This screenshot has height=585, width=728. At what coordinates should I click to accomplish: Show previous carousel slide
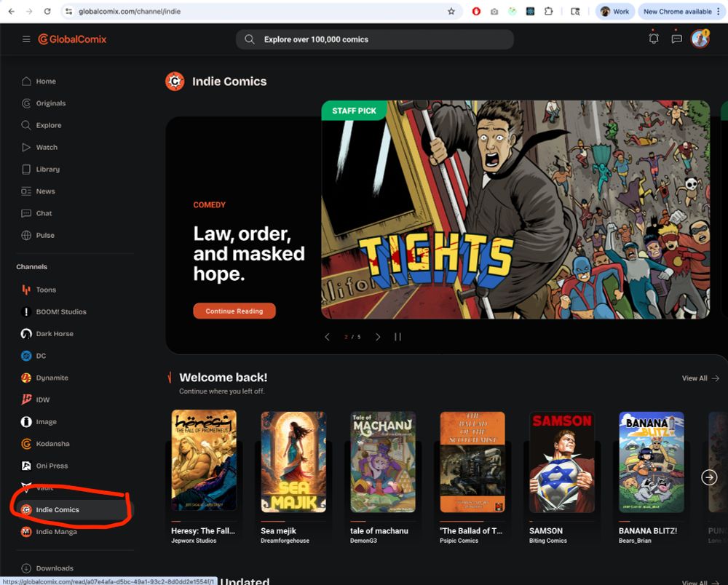[x=327, y=337]
